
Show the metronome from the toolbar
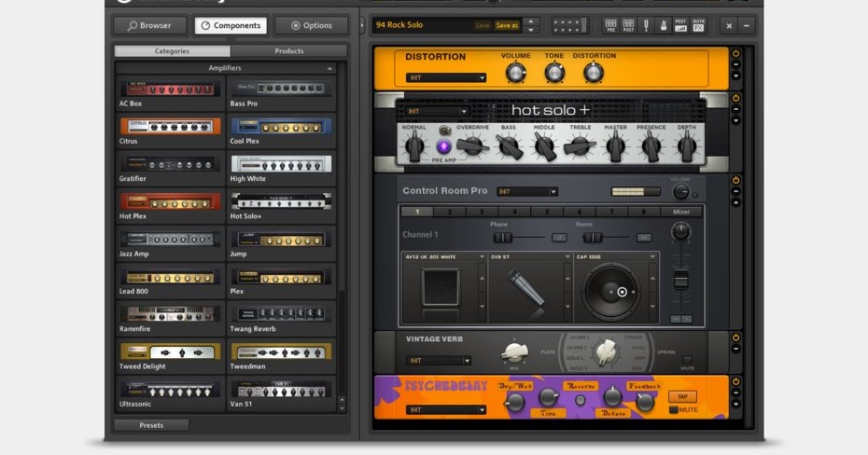pos(664,25)
